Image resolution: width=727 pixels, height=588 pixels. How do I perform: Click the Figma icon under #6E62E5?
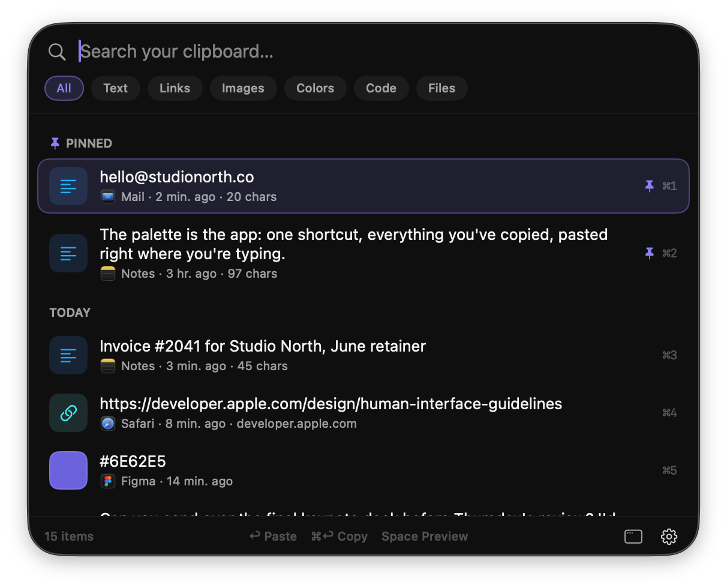pyautogui.click(x=108, y=481)
